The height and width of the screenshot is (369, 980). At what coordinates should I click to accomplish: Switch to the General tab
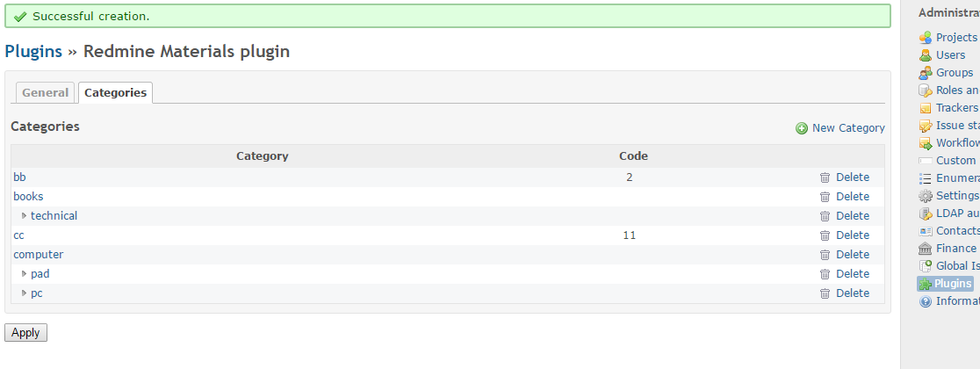point(45,92)
